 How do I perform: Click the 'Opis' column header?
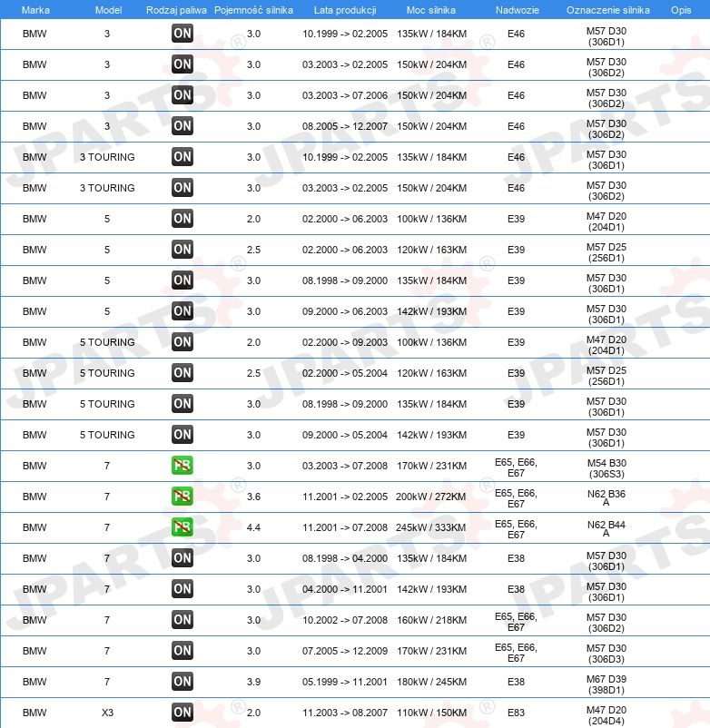(681, 10)
